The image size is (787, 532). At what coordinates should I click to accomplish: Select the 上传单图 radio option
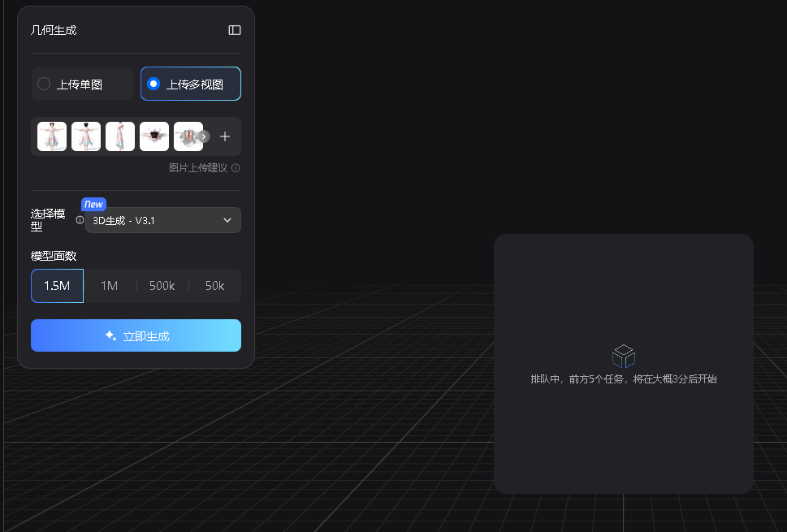(x=82, y=84)
